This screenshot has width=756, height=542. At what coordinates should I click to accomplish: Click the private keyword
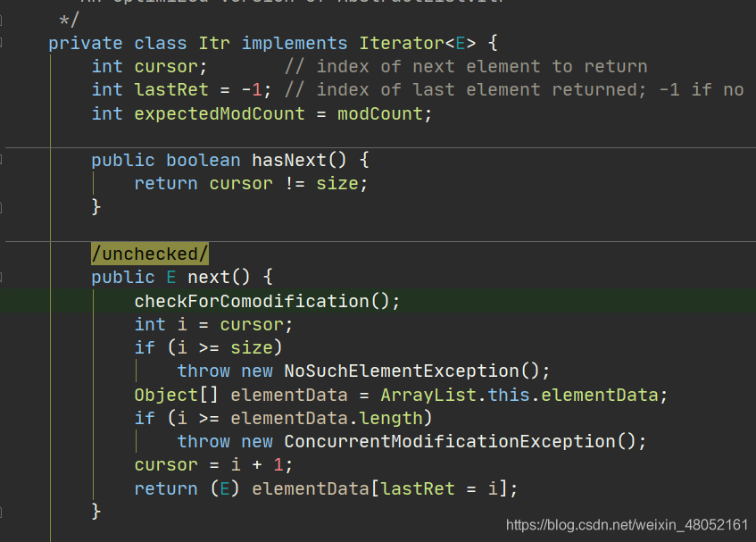[x=86, y=44]
